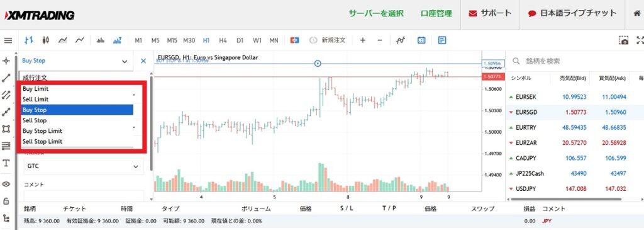
Task: Open the GTC expiration dropdown
Action: tap(84, 166)
